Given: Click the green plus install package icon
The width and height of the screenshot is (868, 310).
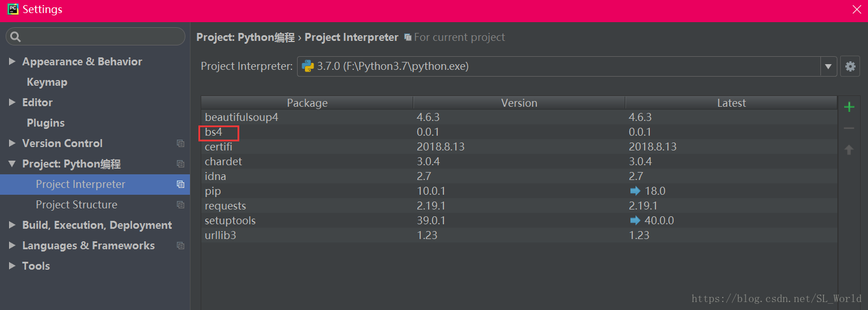Looking at the screenshot, I should pyautogui.click(x=849, y=107).
